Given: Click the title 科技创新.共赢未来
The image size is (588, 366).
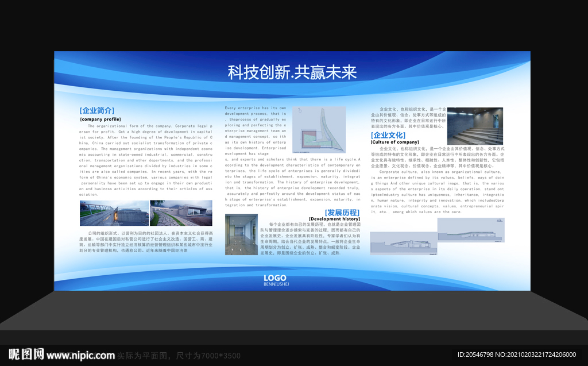Looking at the screenshot, I should 292,72.
